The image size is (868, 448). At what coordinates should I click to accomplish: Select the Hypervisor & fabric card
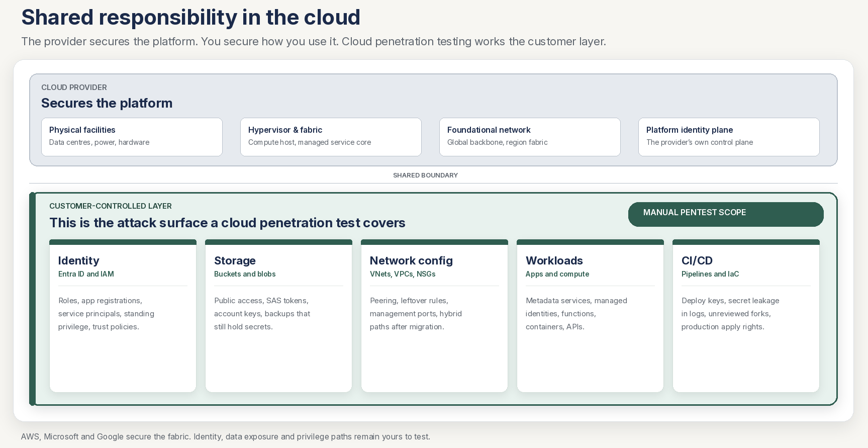pos(331,137)
